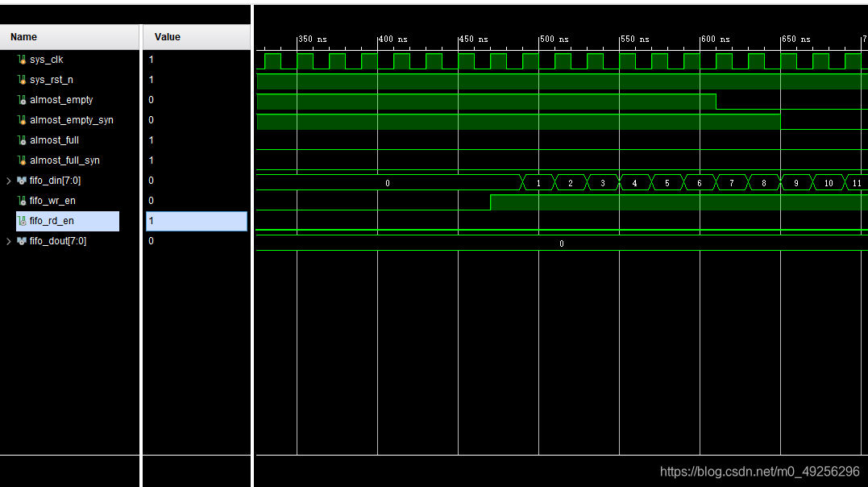
Task: Click fifo_din waveform segment with value 10
Action: pos(829,183)
